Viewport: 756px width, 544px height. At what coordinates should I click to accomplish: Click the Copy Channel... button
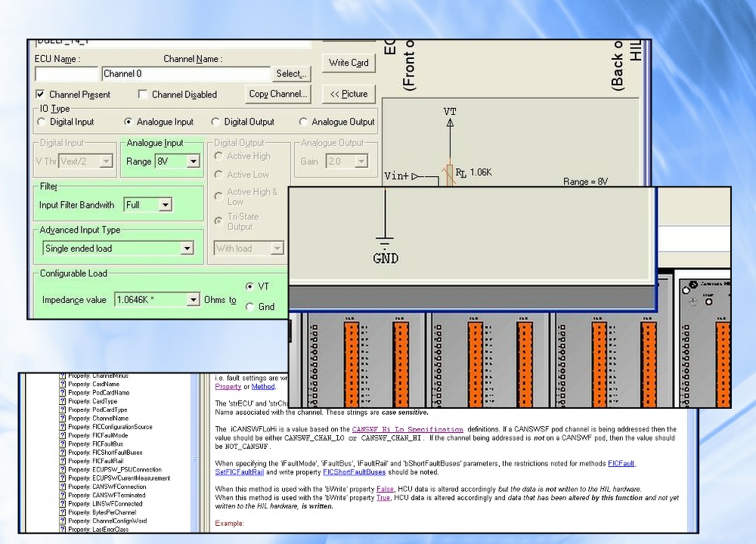pyautogui.click(x=278, y=94)
